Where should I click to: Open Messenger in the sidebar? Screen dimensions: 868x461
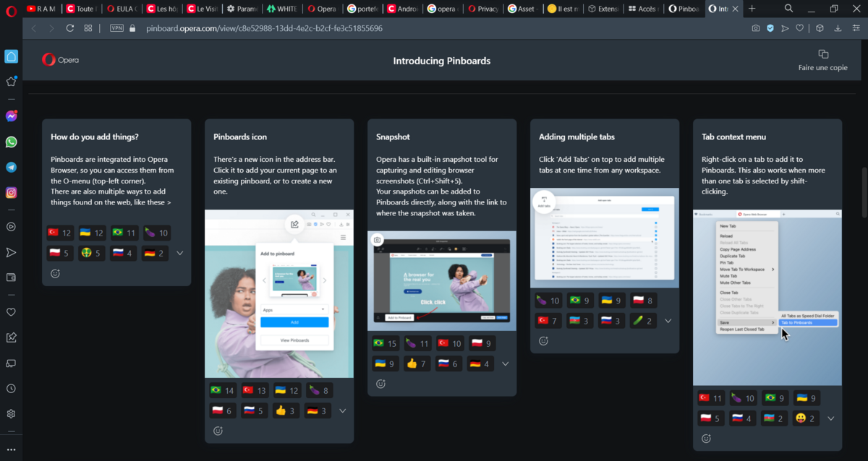pos(11,116)
